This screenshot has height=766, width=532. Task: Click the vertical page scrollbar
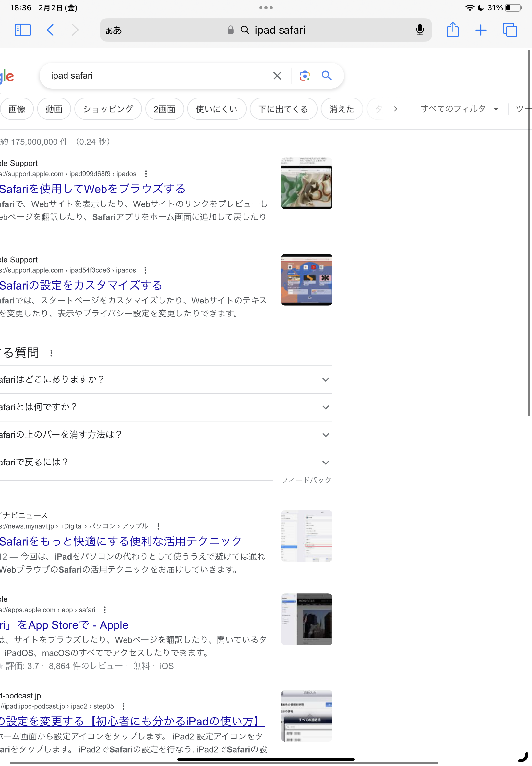[529, 233]
